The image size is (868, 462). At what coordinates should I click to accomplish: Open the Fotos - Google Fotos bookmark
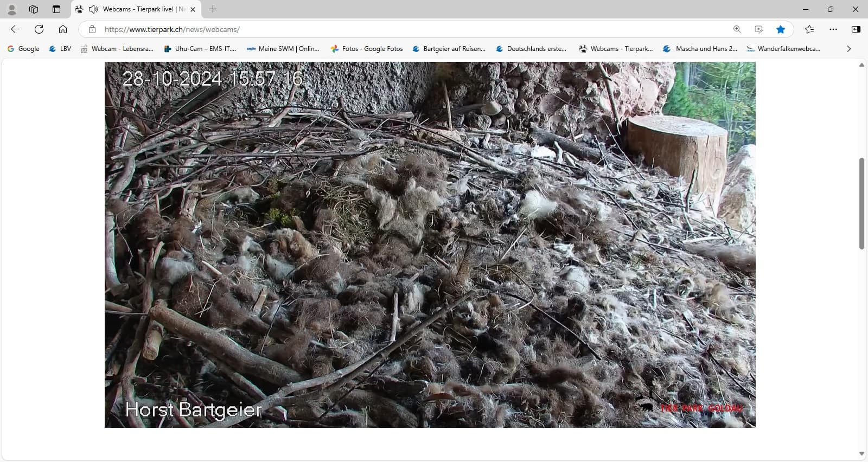tap(367, 49)
